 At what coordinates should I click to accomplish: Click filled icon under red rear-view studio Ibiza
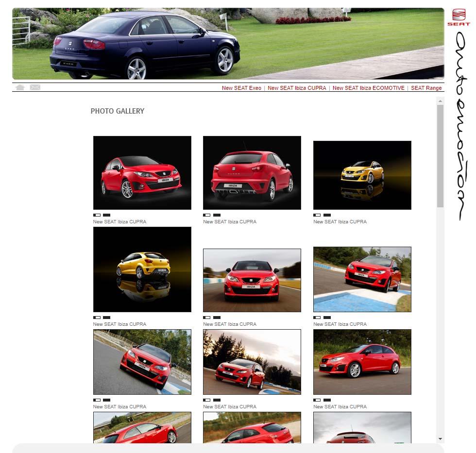click(x=217, y=215)
